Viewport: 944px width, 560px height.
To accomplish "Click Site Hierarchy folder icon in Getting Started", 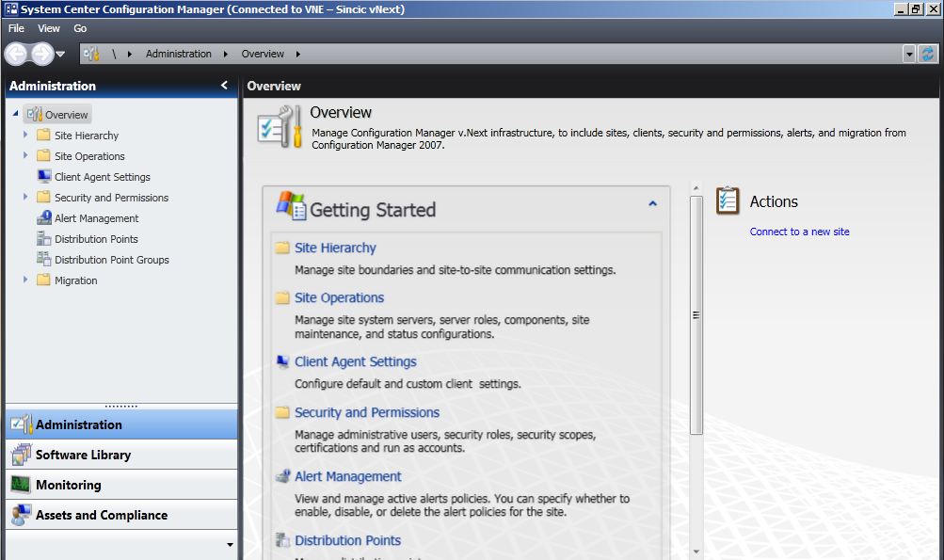I will (x=282, y=248).
